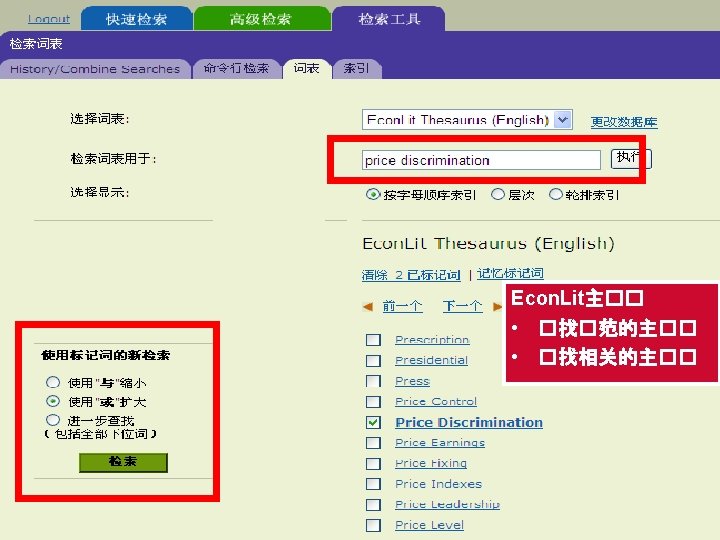Viewport: 720px width, 540px height.
Task: Click the 执行 button
Action: [631, 159]
